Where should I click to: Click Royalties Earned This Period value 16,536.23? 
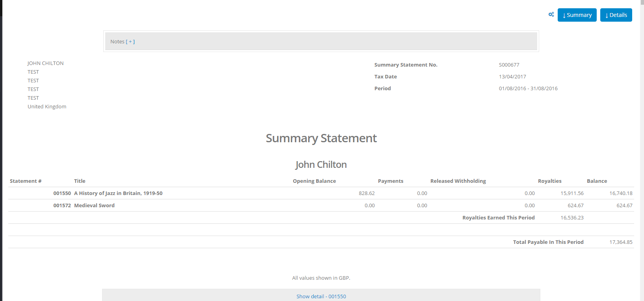tap(572, 218)
